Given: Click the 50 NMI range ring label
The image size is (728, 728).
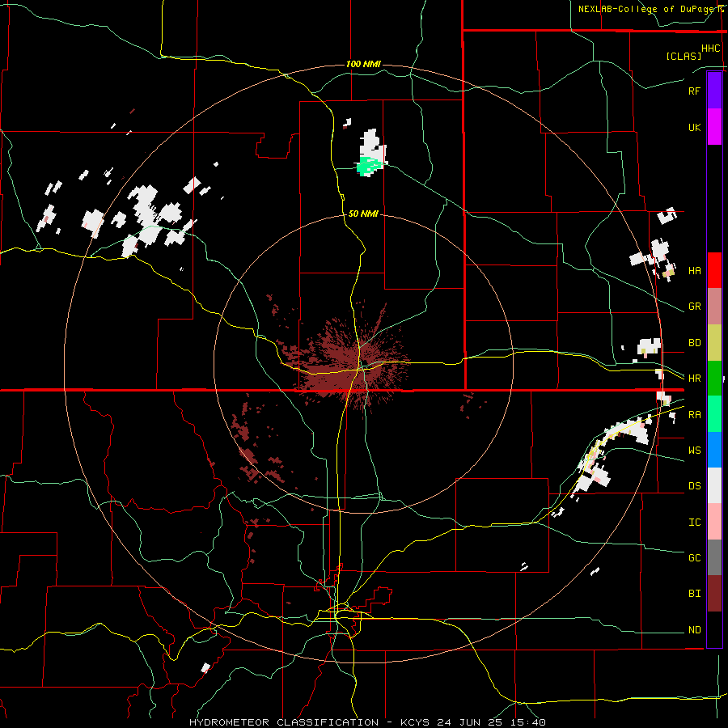Looking at the screenshot, I should 363,214.
